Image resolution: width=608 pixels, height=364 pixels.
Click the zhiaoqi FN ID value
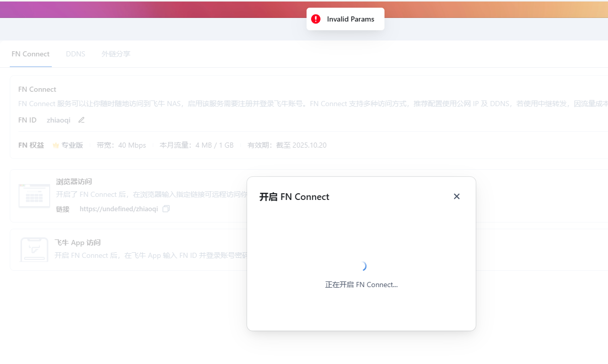pos(58,120)
